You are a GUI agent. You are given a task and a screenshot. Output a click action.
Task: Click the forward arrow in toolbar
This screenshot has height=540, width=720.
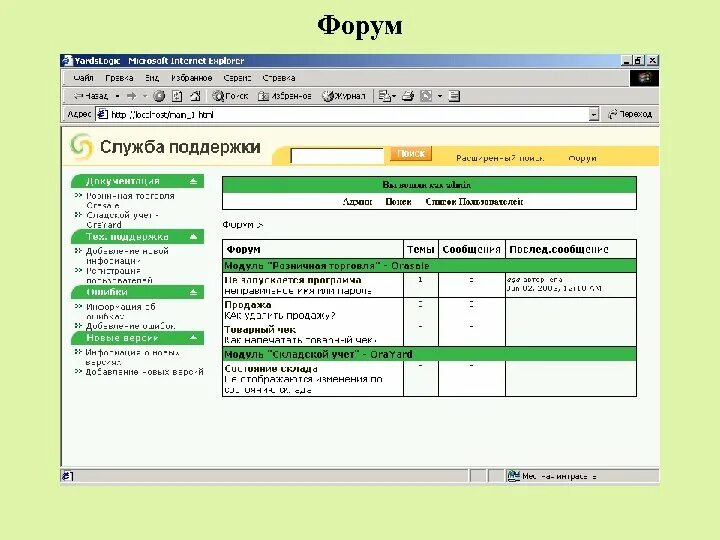[x=131, y=96]
